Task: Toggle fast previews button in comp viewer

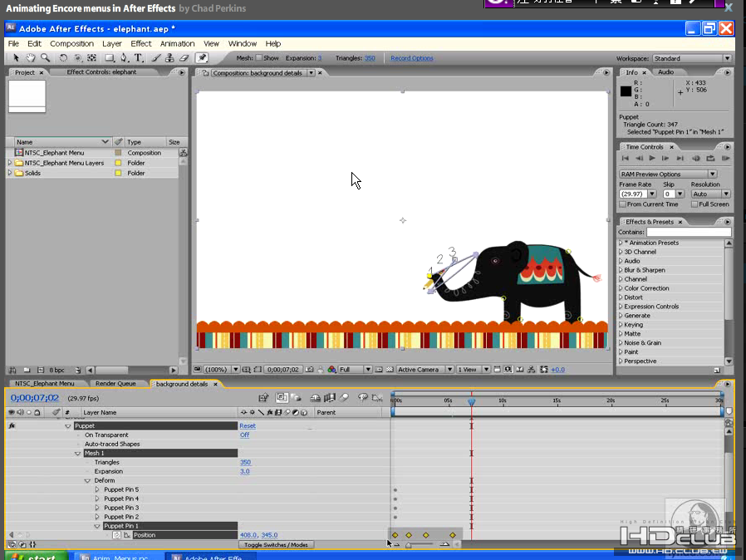Action: point(508,369)
